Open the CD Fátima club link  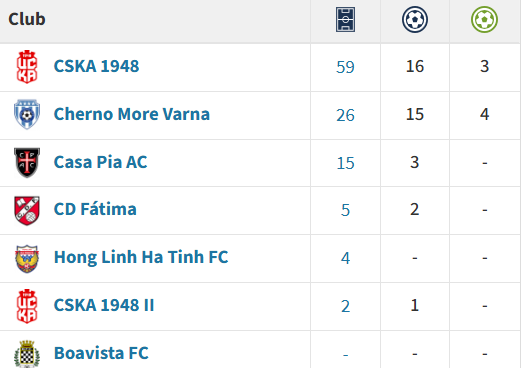95,209
